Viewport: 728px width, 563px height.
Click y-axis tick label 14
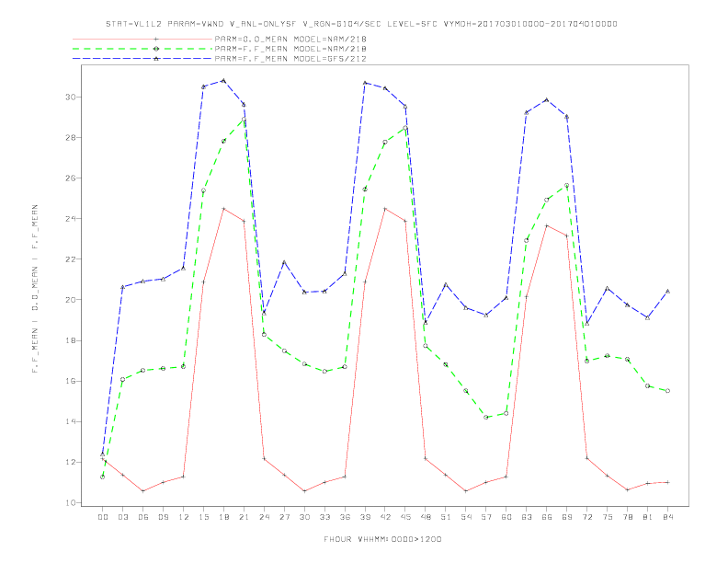point(71,421)
